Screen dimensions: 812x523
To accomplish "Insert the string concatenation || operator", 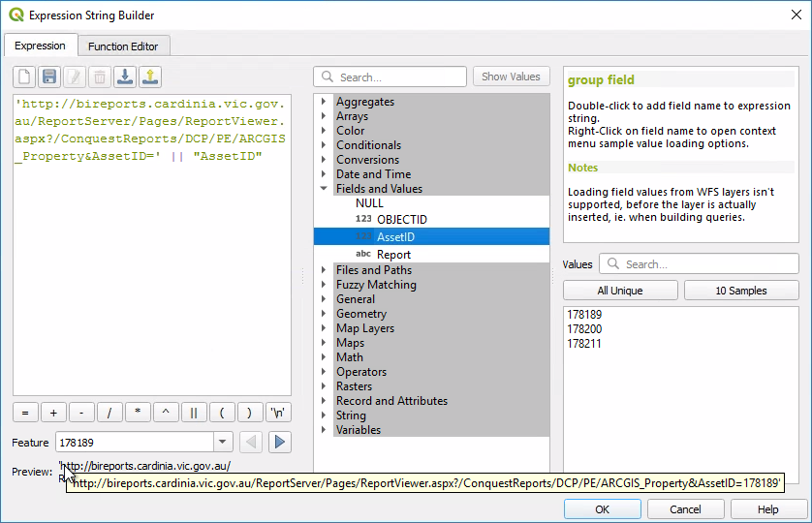I will tap(194, 413).
